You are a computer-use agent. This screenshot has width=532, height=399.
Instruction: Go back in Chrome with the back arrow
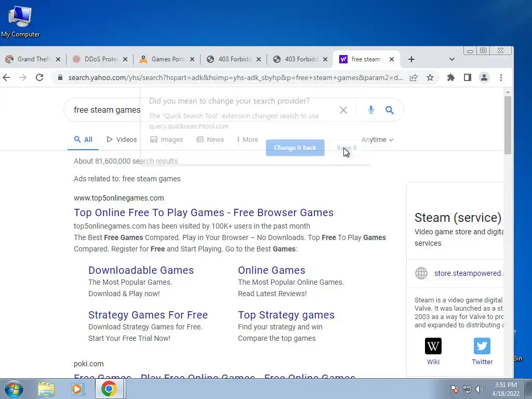(6, 78)
